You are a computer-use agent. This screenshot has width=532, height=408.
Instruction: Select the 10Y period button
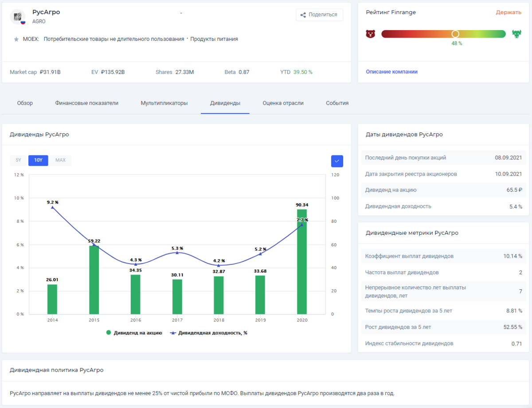38,160
